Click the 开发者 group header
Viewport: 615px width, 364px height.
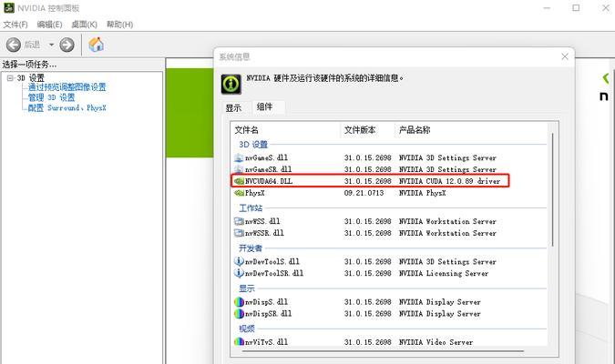[251, 248]
